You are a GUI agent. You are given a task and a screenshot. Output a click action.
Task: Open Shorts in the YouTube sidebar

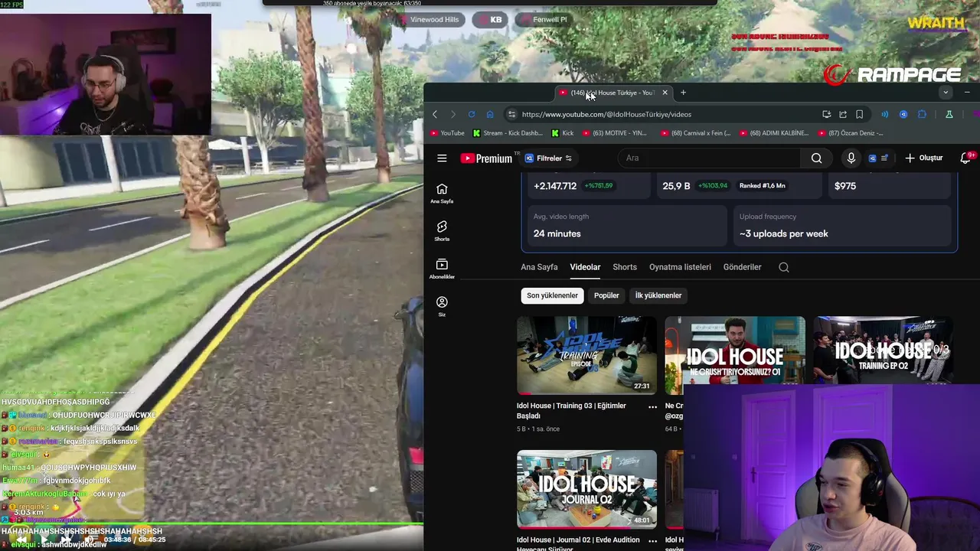(442, 231)
